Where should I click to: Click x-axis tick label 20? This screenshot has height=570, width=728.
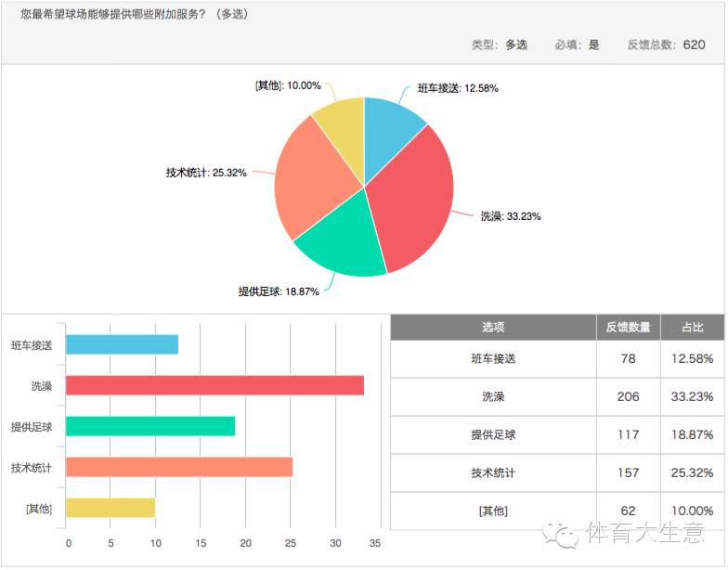[245, 544]
